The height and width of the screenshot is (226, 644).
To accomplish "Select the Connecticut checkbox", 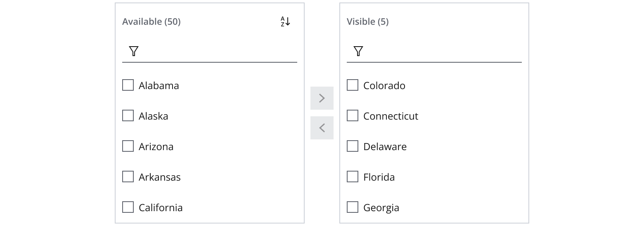I will point(353,116).
